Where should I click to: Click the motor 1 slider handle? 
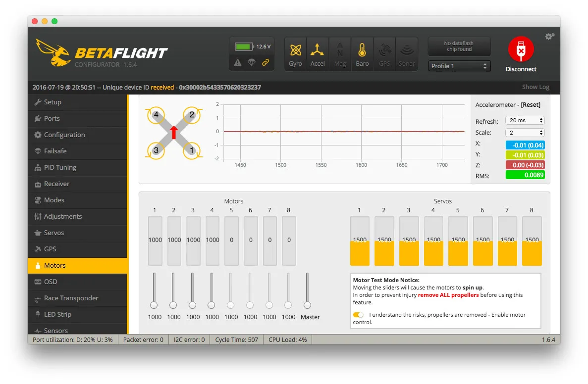[x=154, y=305]
